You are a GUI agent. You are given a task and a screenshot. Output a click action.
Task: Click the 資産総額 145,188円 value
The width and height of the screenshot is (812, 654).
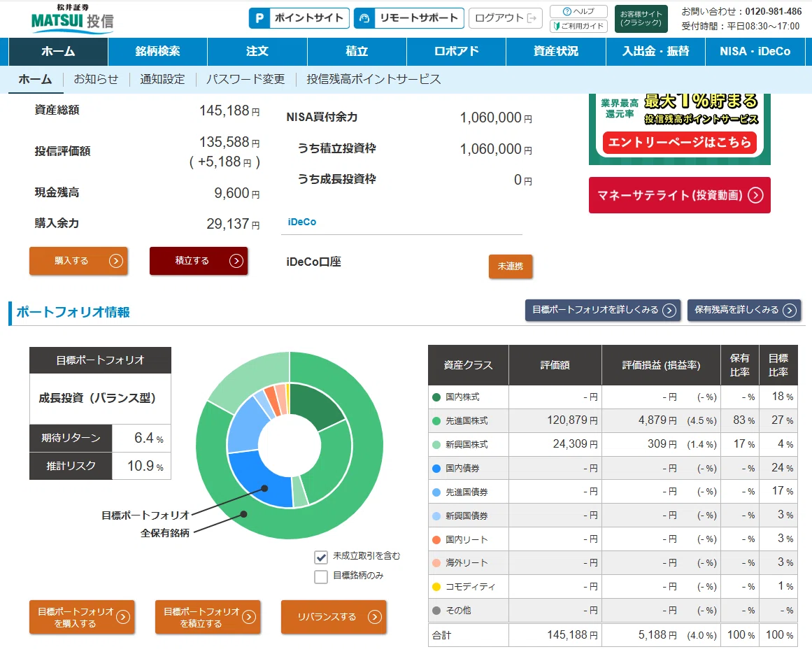pos(229,111)
